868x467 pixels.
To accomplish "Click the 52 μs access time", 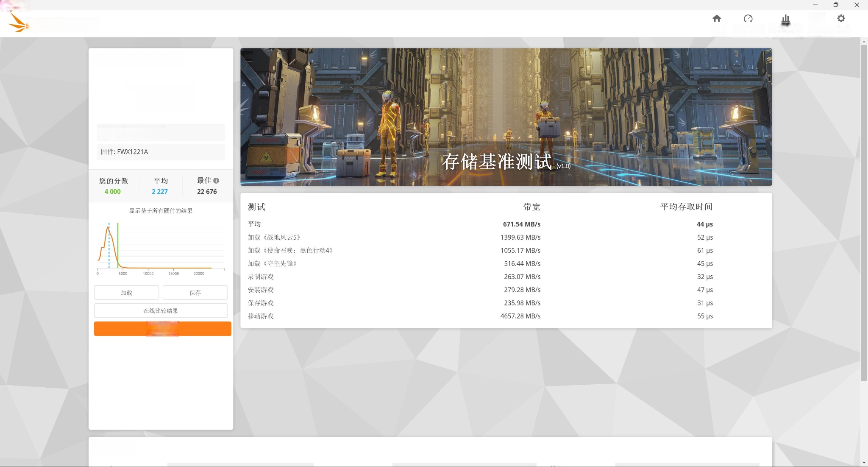I will click(x=705, y=237).
